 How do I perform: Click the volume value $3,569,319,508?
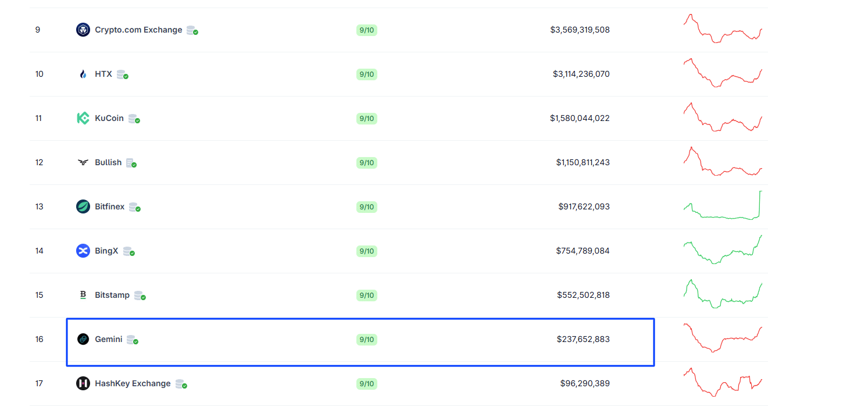click(580, 30)
